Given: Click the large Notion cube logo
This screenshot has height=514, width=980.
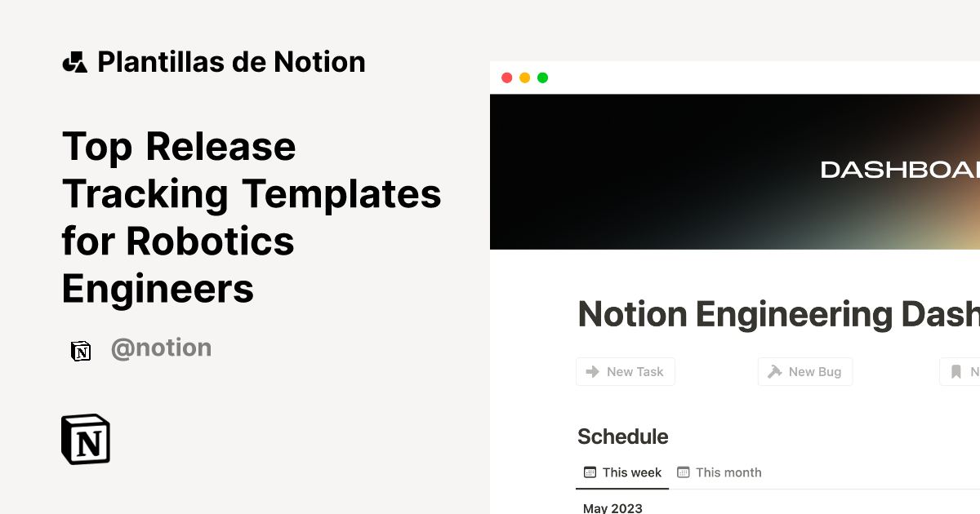Looking at the screenshot, I should coord(85,439).
